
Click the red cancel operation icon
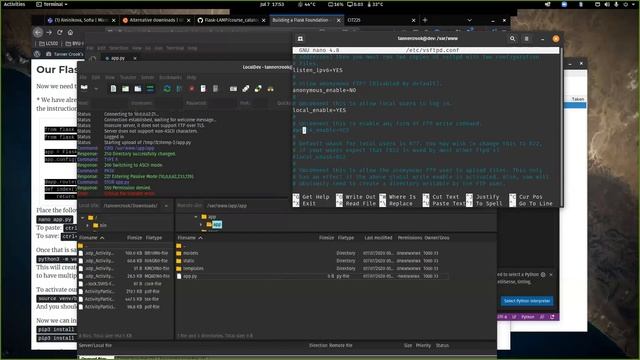(191, 89)
